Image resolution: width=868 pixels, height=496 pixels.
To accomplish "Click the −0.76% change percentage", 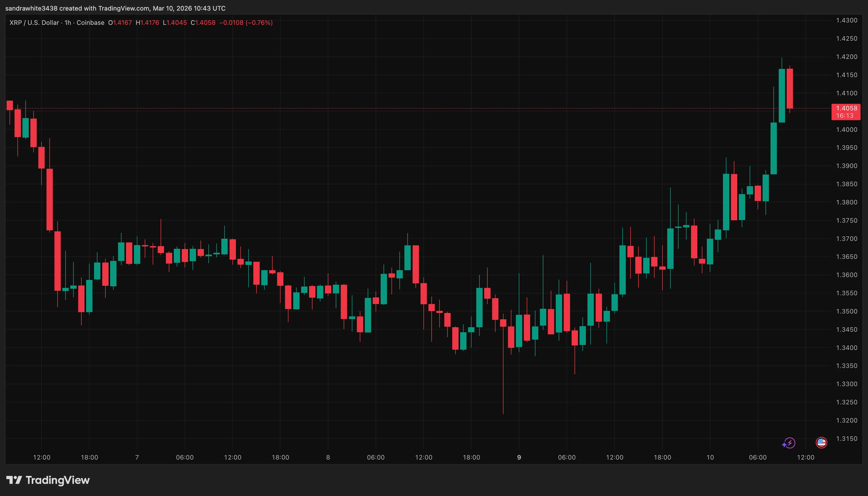I will tap(260, 22).
